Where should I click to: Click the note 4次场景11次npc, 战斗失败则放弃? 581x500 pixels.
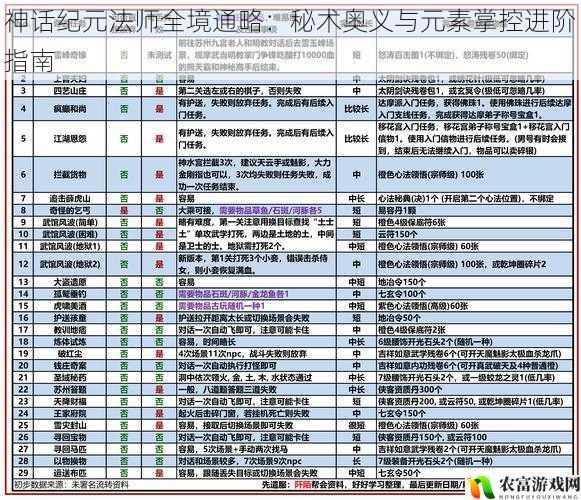coord(243,354)
